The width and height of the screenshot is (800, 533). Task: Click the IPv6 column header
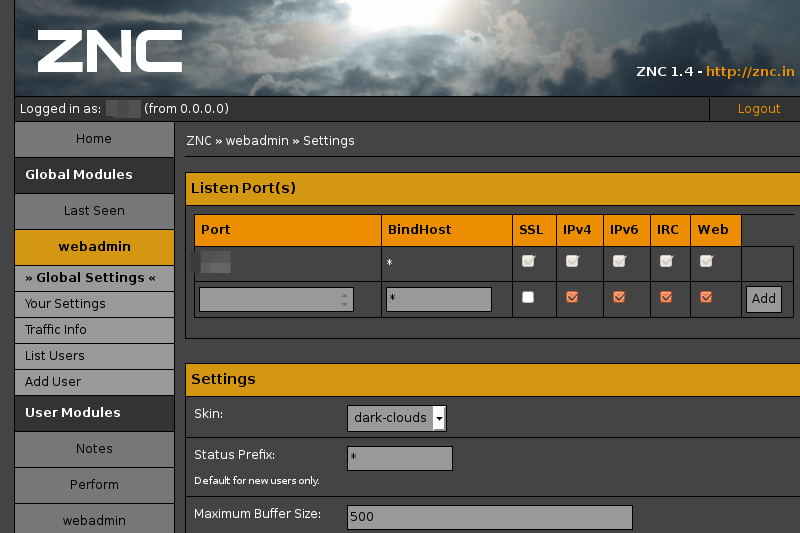[x=627, y=230]
